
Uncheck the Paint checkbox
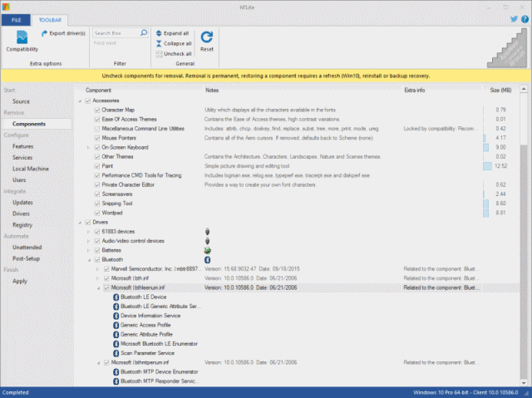point(97,166)
